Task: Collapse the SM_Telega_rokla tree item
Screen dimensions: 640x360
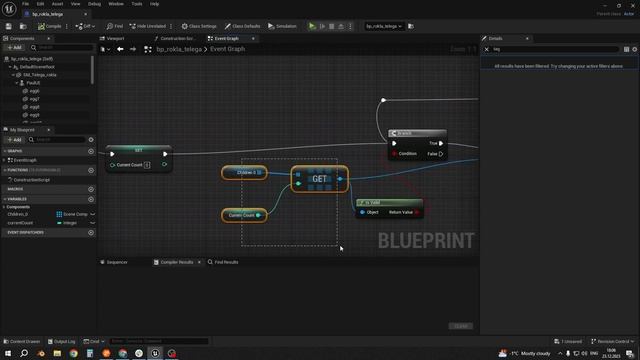Action: click(13, 75)
